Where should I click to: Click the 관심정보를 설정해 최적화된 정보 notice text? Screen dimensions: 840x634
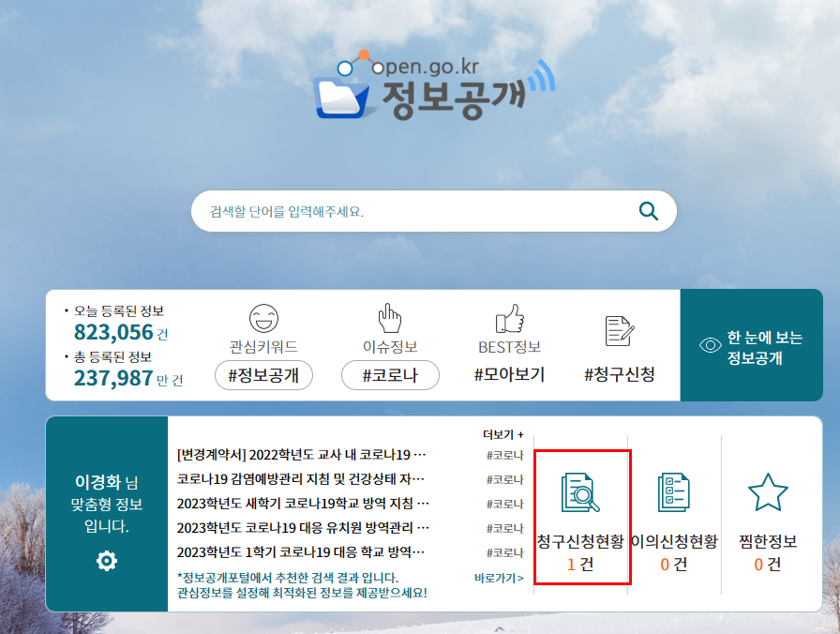point(302,593)
